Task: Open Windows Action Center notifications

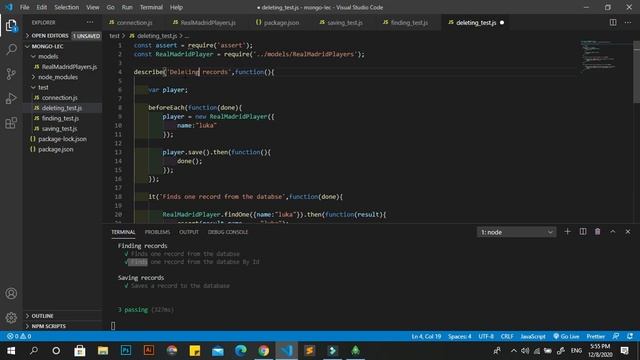Action: (x=625, y=351)
